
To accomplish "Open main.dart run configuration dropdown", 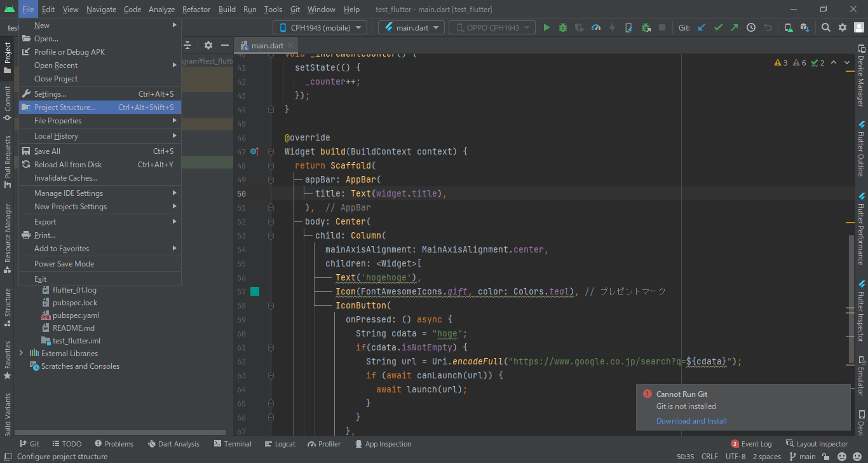I will pyautogui.click(x=411, y=27).
